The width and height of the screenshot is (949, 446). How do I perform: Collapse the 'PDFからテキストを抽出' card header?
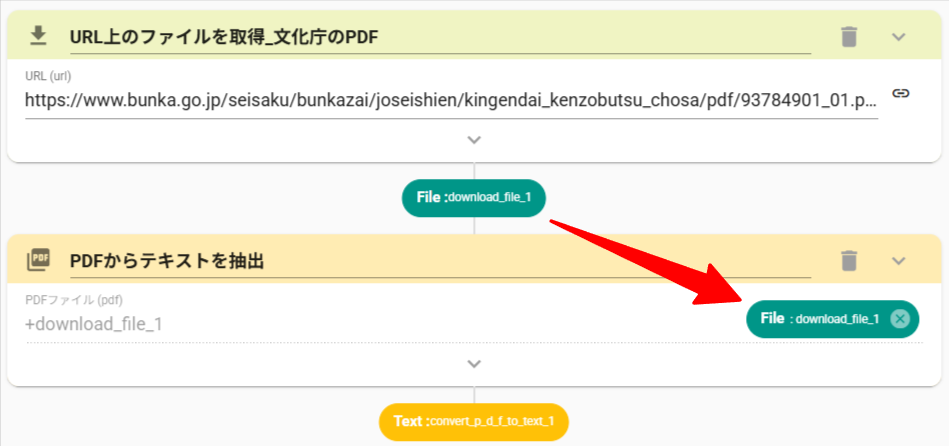coord(898,260)
